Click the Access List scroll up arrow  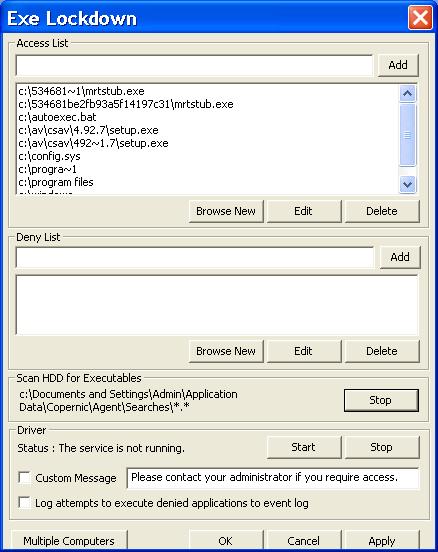(x=407, y=94)
